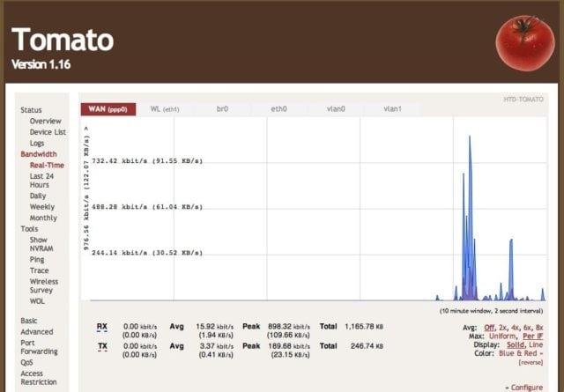
Task: Open Monthly bandwidth stats
Action: [43, 218]
